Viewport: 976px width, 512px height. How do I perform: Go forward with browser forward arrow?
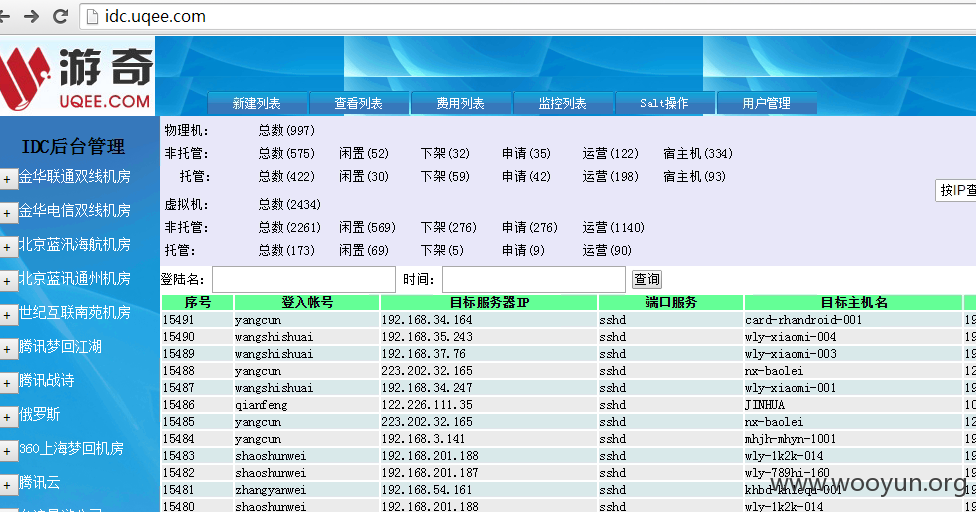click(31, 16)
